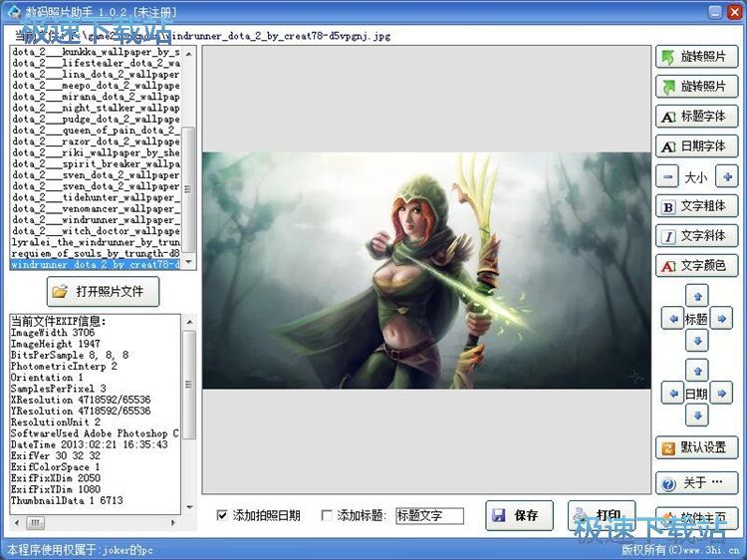Move 标题 title right with arrow

(721, 319)
